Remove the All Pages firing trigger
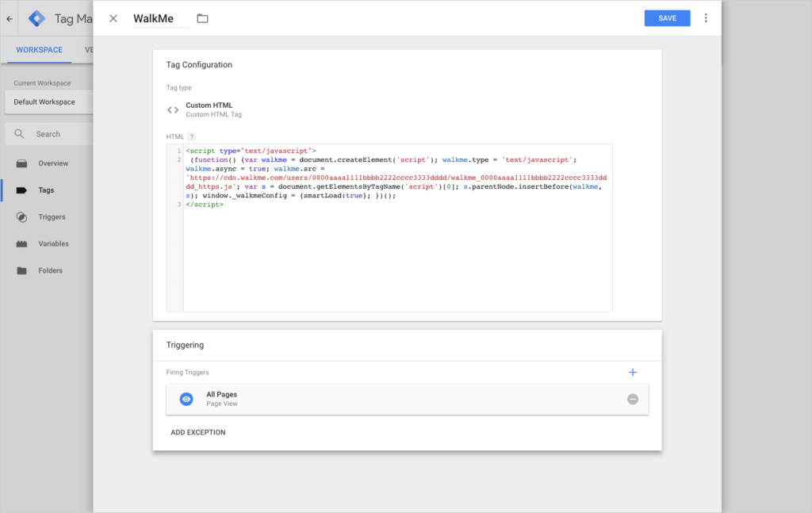Screen dimensions: 812x513 click(x=633, y=399)
